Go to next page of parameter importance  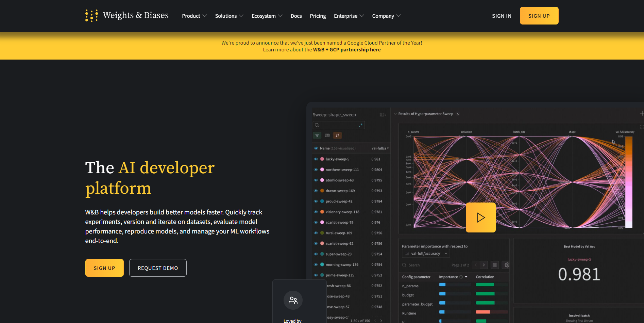(x=484, y=265)
